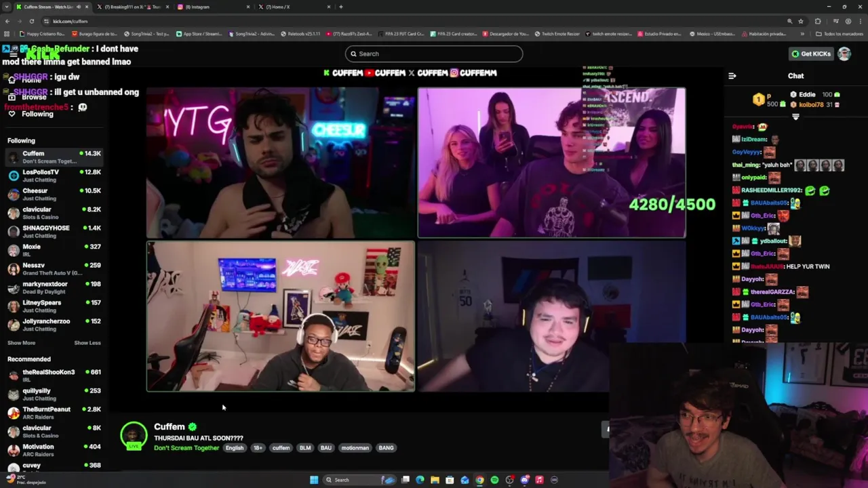Open the browser extensions puzzle icon
Viewport: 868px width, 488px height.
tap(818, 21)
